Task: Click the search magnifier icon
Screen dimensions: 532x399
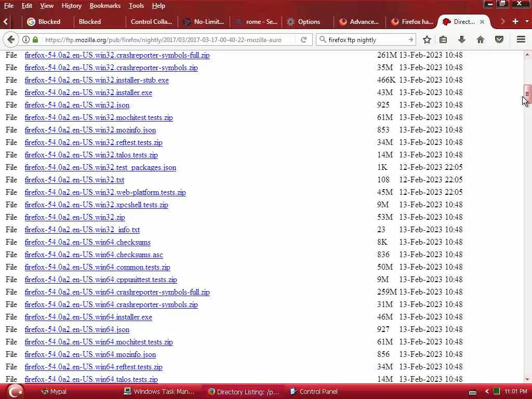Action: (x=323, y=39)
